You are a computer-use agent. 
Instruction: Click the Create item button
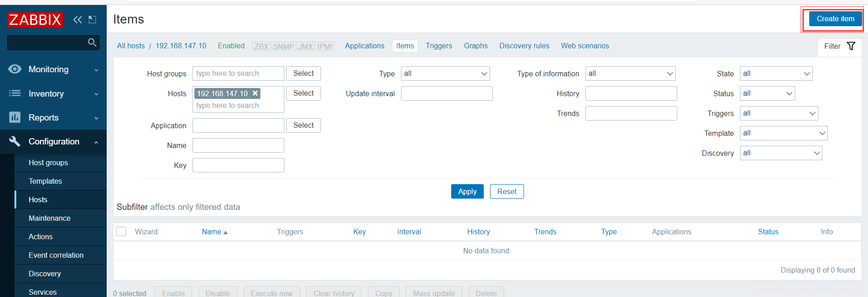835,19
